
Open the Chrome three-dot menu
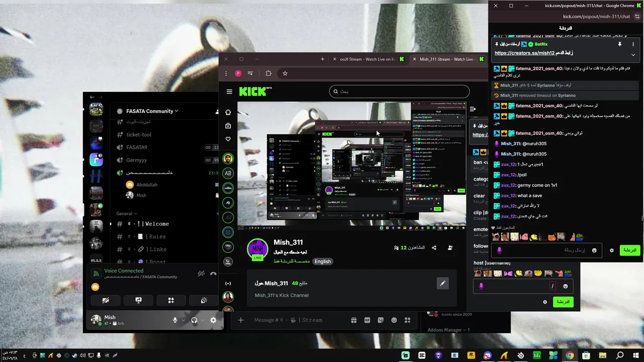pyautogui.click(x=226, y=73)
